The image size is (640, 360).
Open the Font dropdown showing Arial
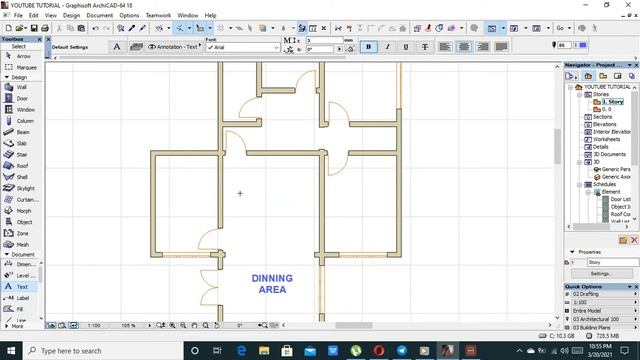243,47
